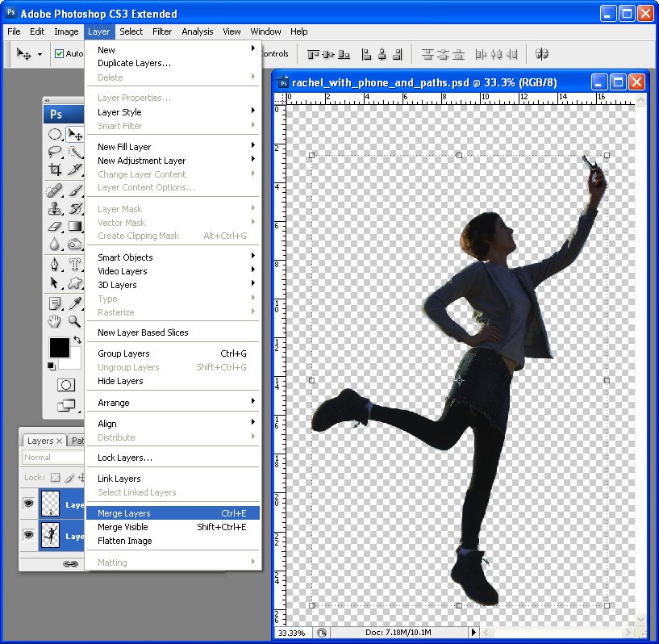
Task: Select the Type Mask tool
Action: 75,265
